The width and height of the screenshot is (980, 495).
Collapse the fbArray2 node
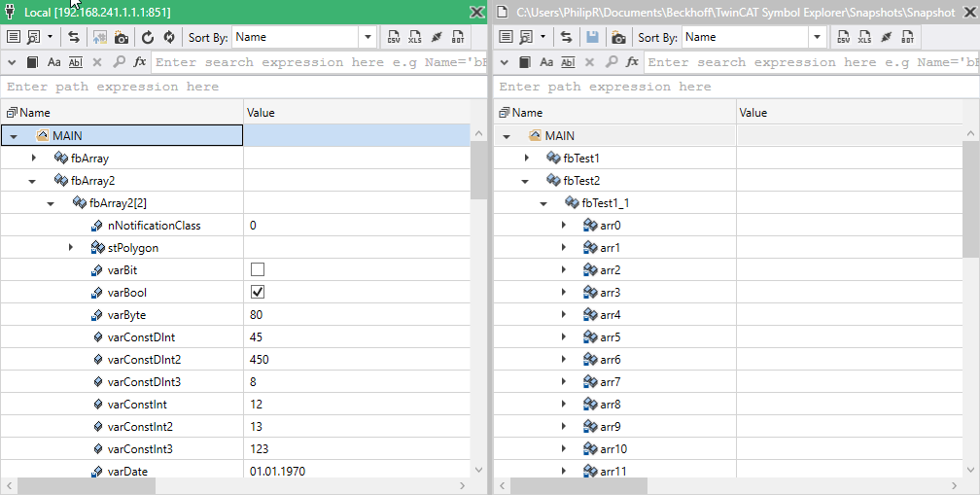[32, 181]
